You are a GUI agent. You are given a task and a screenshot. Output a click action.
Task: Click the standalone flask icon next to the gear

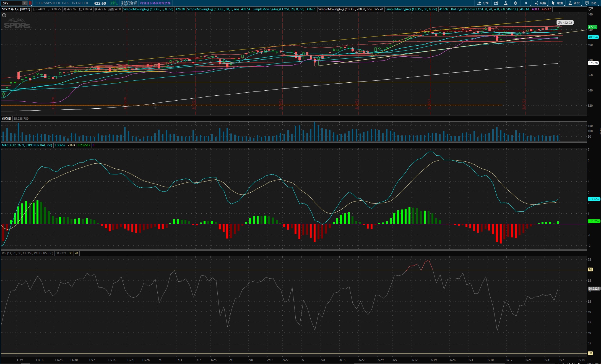point(506,3)
